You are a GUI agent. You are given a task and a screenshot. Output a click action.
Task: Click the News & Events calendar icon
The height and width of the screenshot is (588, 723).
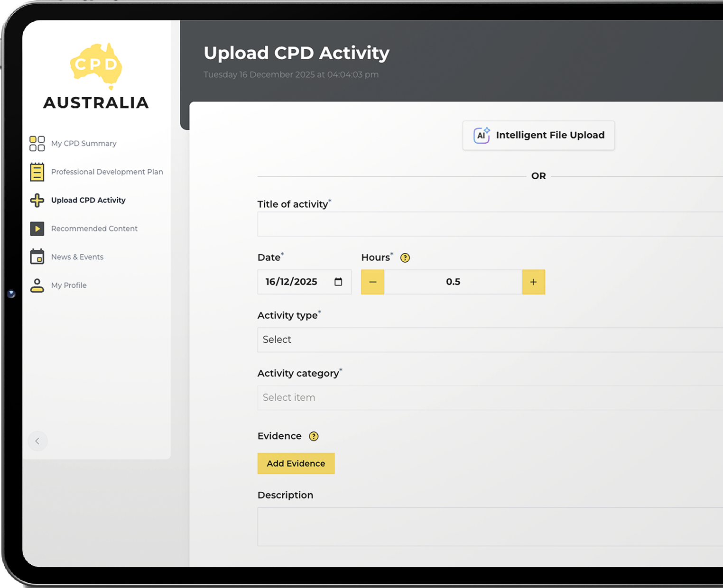(37, 257)
